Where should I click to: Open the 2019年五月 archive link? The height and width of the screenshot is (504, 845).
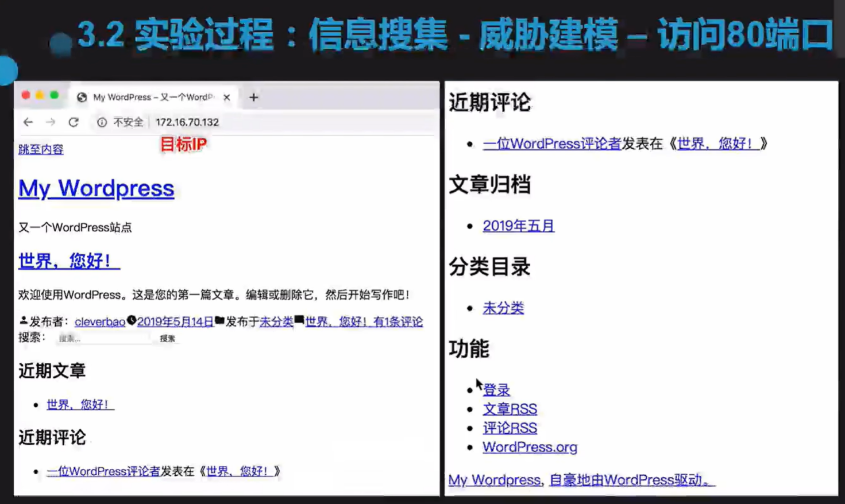click(x=518, y=226)
